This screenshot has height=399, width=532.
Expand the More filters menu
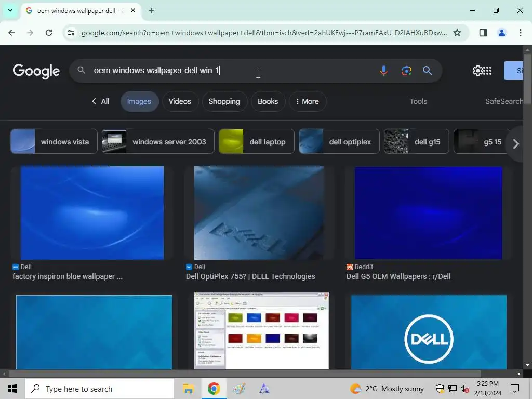pos(308,101)
